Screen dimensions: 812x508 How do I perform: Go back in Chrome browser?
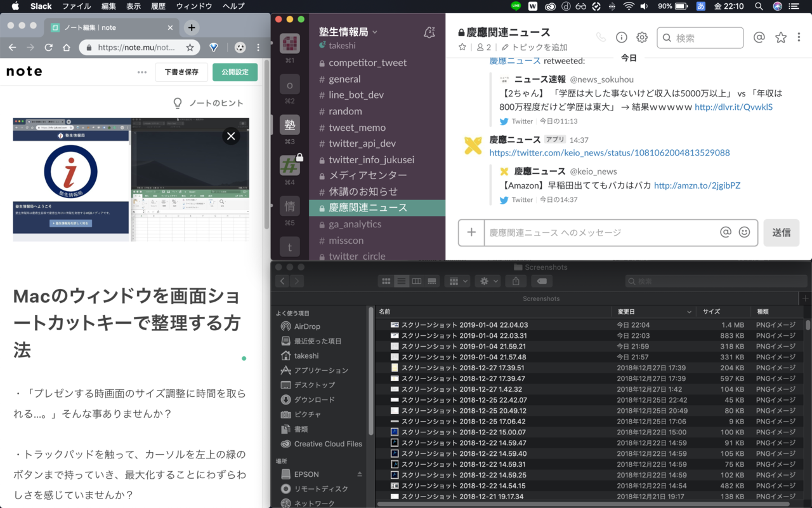tap(12, 48)
